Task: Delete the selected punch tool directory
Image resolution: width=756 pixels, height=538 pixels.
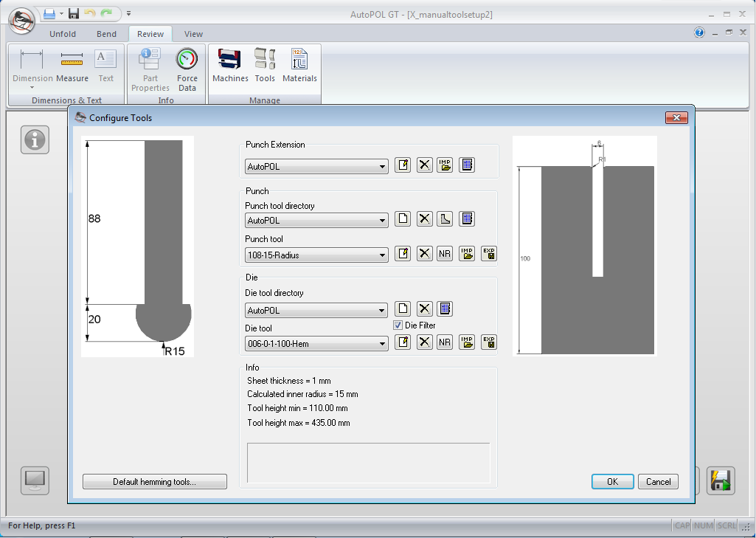Action: tap(424, 219)
